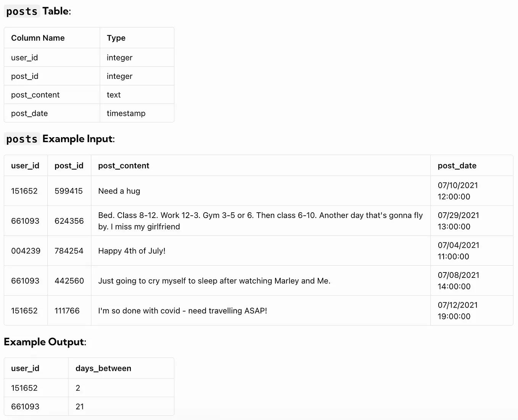Click post_id 624356 cell

(x=69, y=221)
